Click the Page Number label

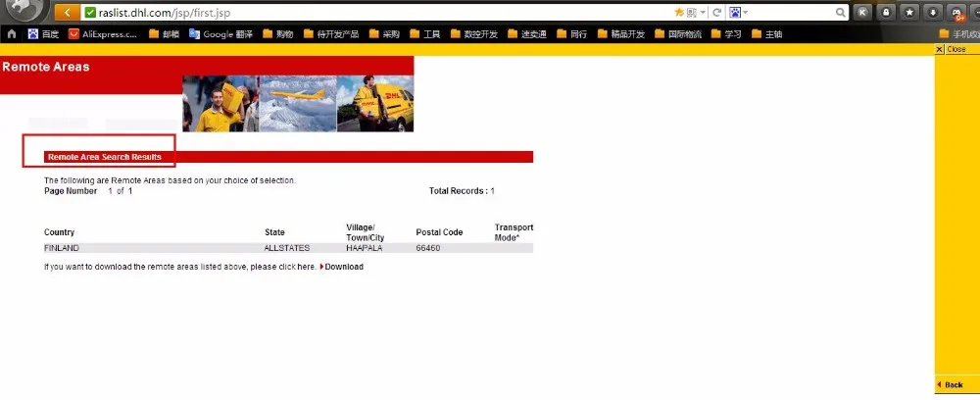[x=71, y=191]
